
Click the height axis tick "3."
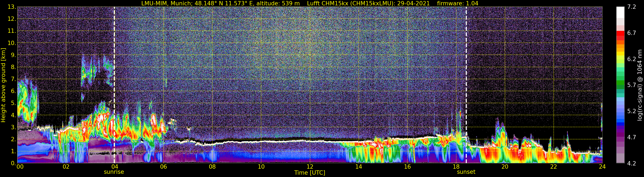tap(13, 127)
